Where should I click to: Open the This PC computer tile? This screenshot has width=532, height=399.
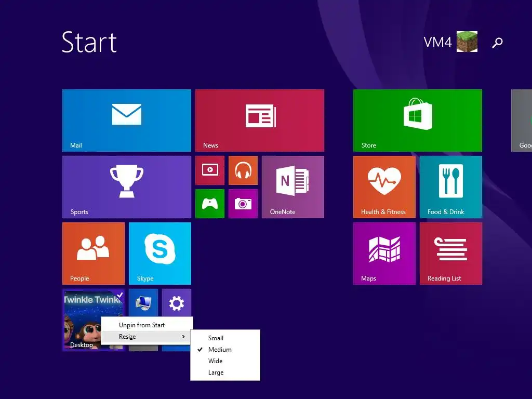(x=143, y=303)
